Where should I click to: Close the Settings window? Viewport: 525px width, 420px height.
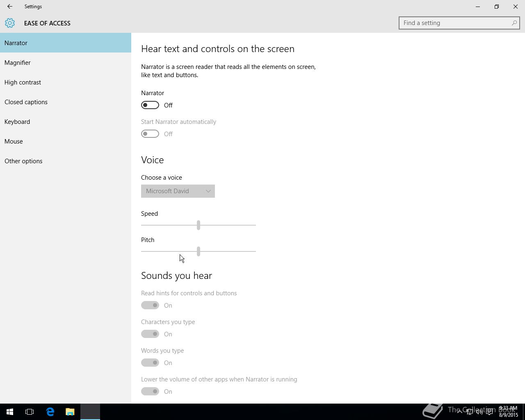point(516,7)
